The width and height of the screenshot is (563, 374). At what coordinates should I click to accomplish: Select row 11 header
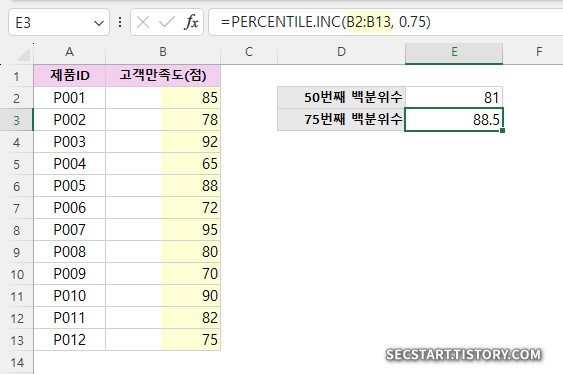(17, 296)
